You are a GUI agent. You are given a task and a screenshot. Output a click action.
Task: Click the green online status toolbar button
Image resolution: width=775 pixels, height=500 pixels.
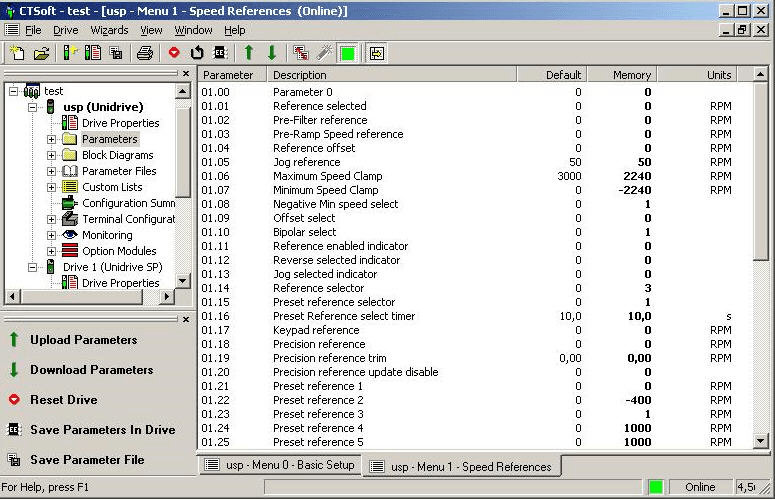pos(348,53)
